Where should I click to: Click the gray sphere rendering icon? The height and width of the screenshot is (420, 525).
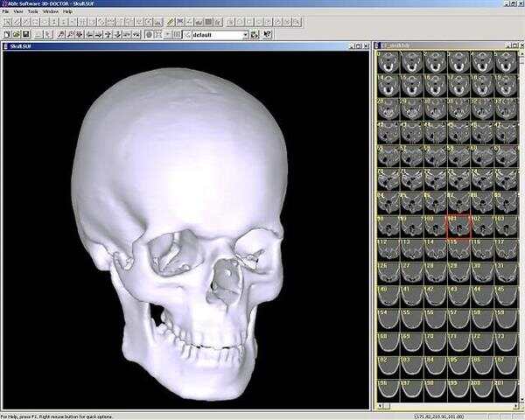[149, 35]
